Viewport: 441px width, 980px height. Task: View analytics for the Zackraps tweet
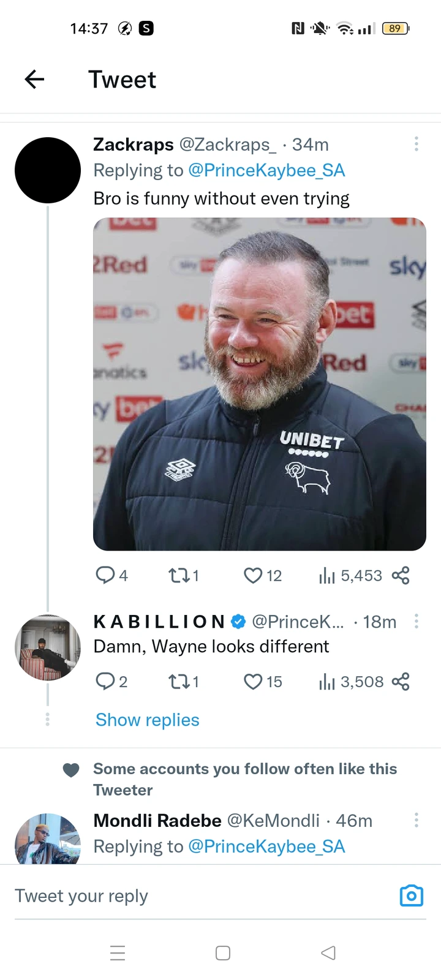pos(327,575)
